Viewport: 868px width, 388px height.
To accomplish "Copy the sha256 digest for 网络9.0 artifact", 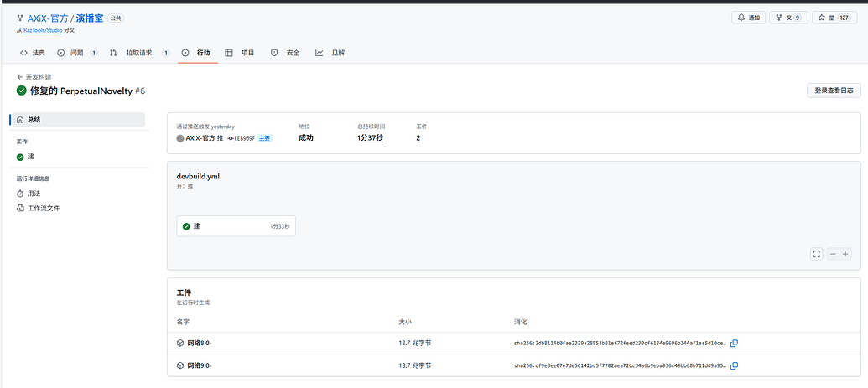I will pyautogui.click(x=734, y=365).
